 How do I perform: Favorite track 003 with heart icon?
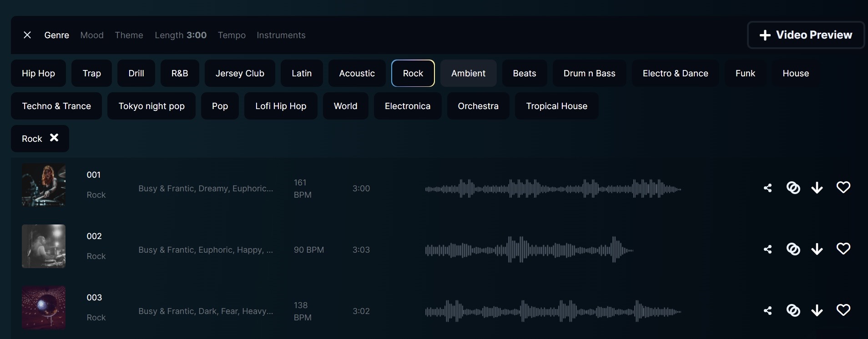(x=843, y=310)
